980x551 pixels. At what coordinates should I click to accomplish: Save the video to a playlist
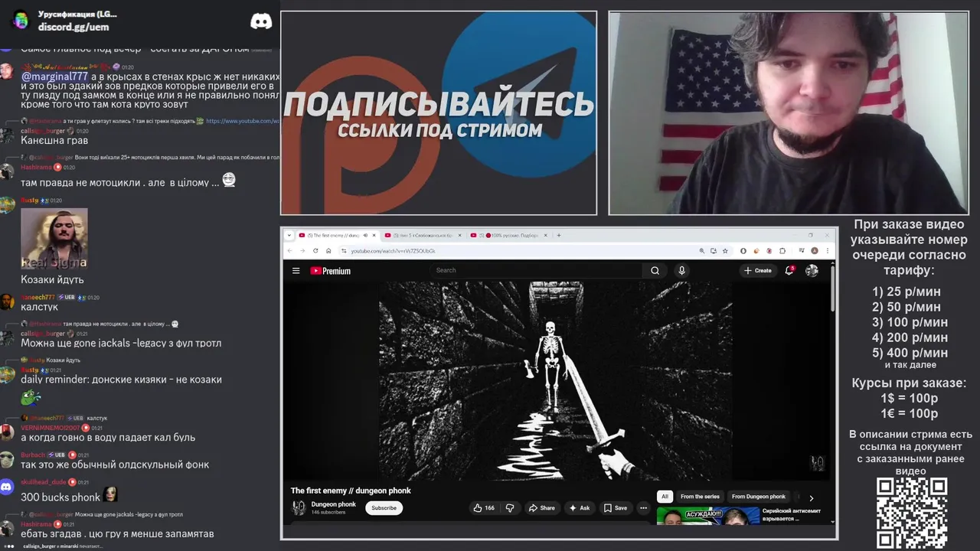(616, 507)
